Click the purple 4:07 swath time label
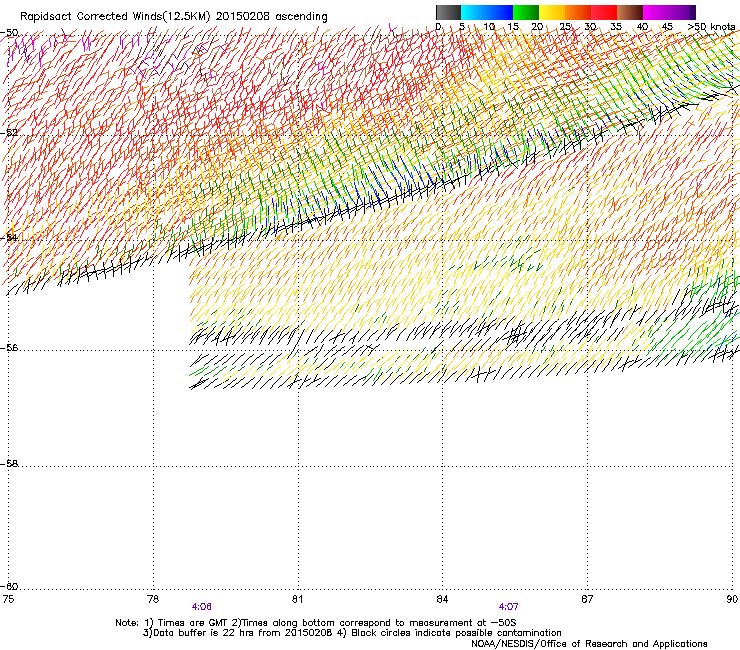 coord(508,607)
